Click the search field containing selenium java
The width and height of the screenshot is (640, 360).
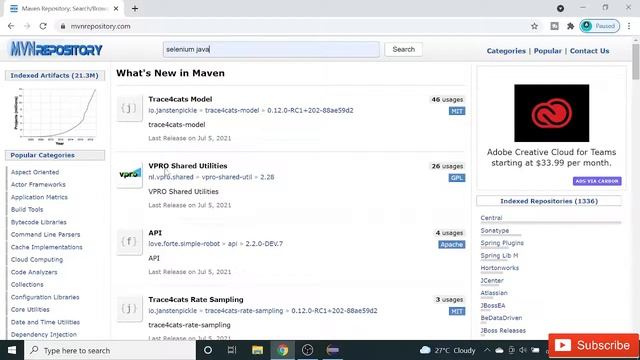coord(271,49)
